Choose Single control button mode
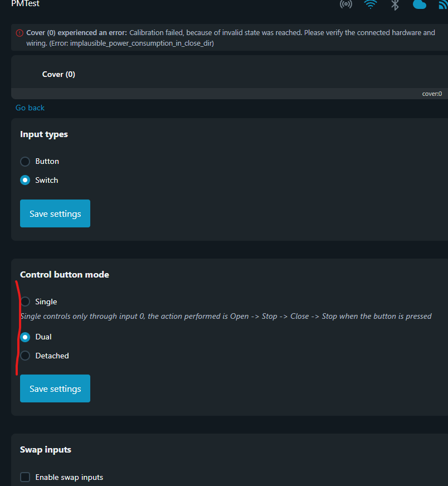Viewport: 448px width, 486px height. click(x=25, y=302)
